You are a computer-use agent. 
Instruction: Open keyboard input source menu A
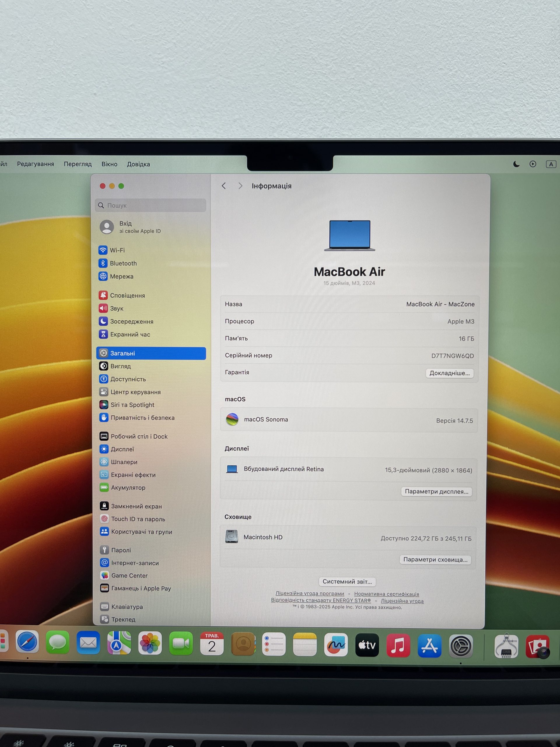[x=551, y=164]
